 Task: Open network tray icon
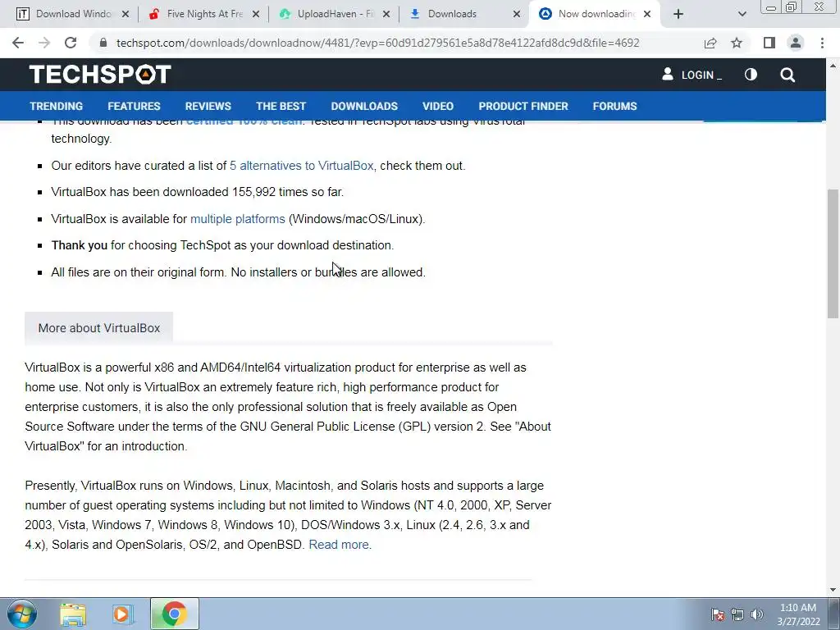pyautogui.click(x=737, y=614)
